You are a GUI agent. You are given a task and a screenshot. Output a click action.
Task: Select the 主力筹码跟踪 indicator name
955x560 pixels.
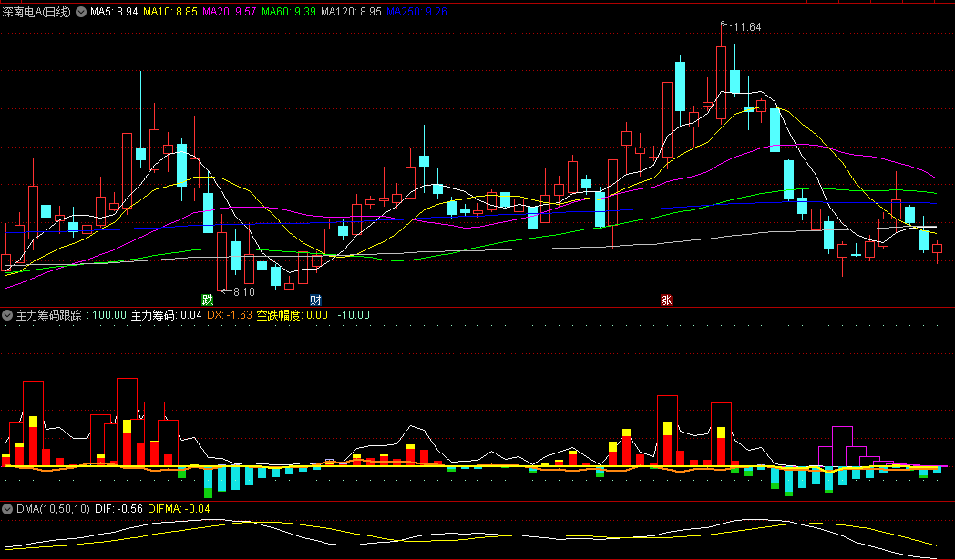[x=48, y=315]
